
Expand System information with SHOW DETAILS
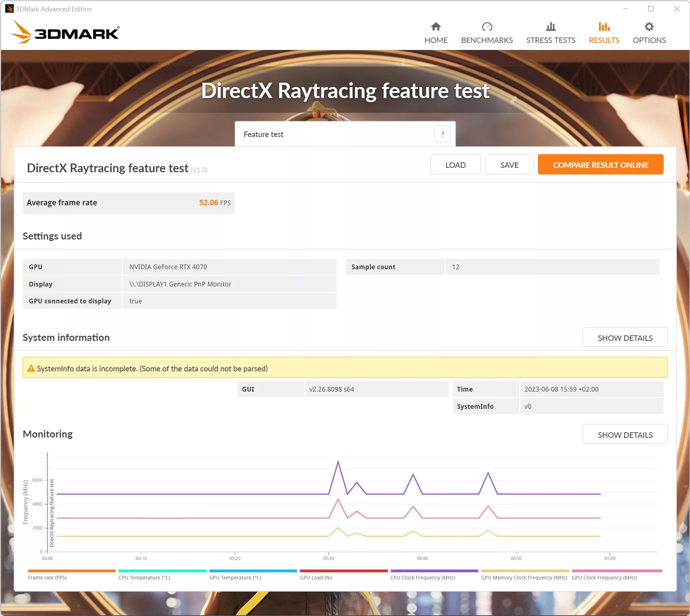pos(625,337)
